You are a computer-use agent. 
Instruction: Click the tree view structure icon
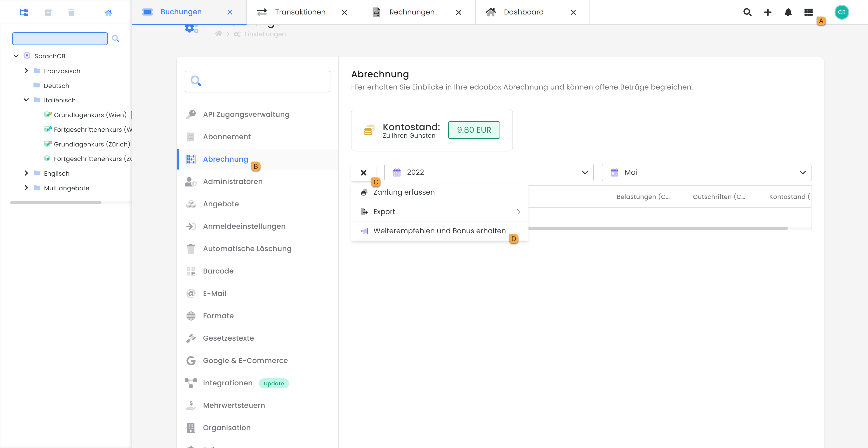coord(24,13)
